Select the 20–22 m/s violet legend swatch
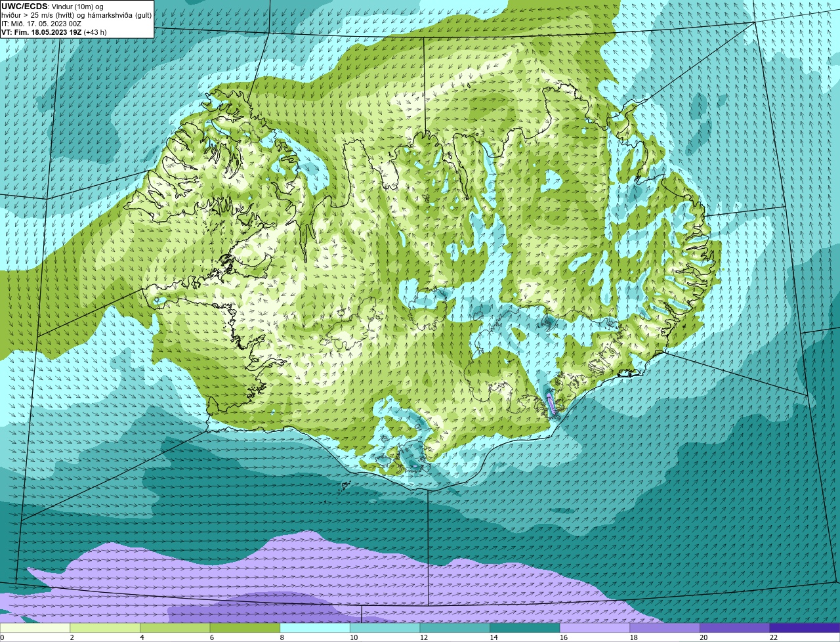This screenshot has height=642, width=840. tap(735, 628)
